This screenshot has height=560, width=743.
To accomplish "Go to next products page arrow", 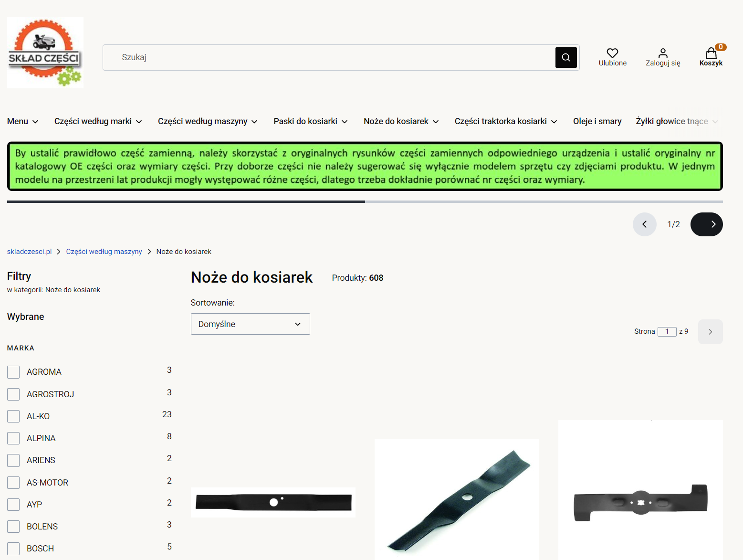I will point(710,332).
